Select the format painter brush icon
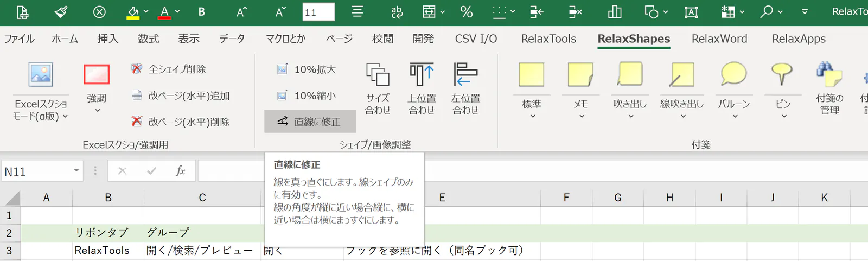 [61, 12]
